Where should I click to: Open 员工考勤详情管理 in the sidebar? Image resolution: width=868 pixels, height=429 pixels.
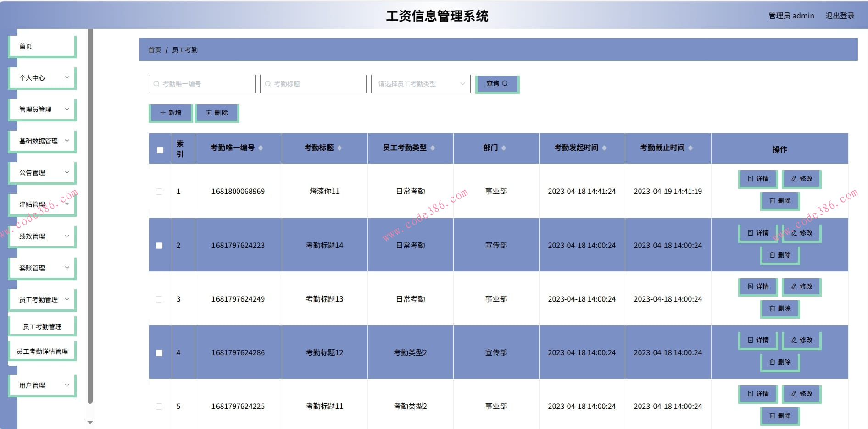tap(42, 351)
